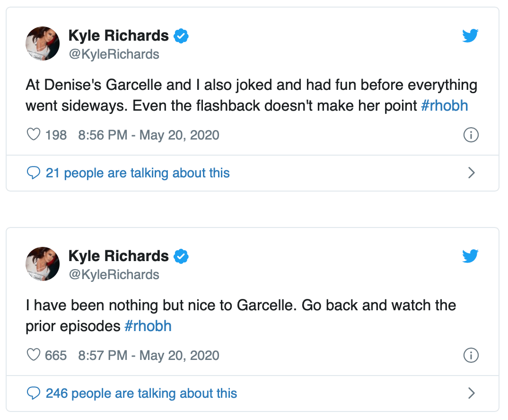Image resolution: width=508 pixels, height=420 pixels.
Task: Visit @KyleRichards handle on second tweet
Action: 114,275
